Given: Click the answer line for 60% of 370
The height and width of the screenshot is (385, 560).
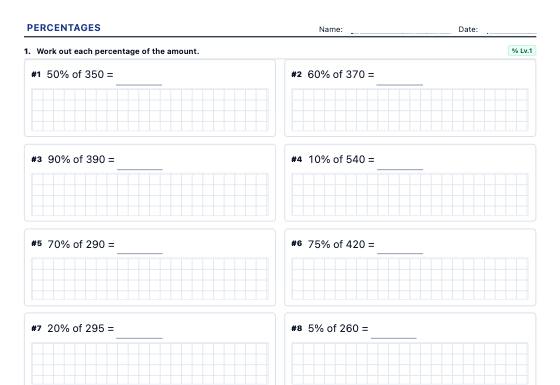Looking at the screenshot, I should point(400,85).
